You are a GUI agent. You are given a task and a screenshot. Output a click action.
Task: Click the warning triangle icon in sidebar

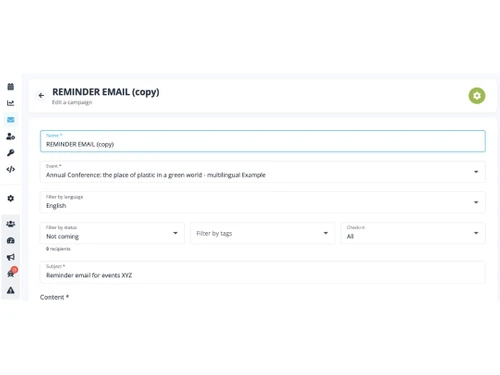(11, 290)
